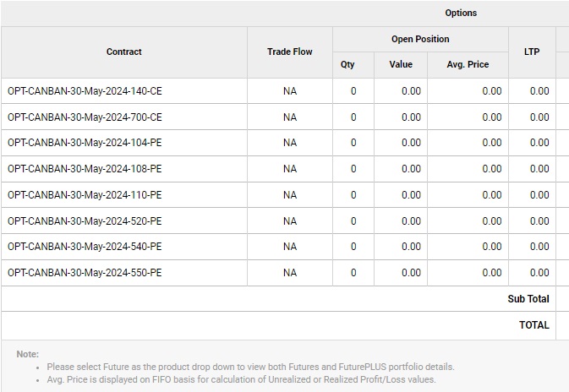Click the TOTAL row label

[x=533, y=325]
